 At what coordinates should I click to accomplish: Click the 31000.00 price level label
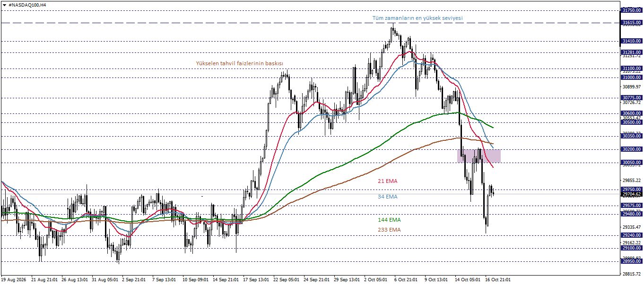pyautogui.click(x=632, y=77)
